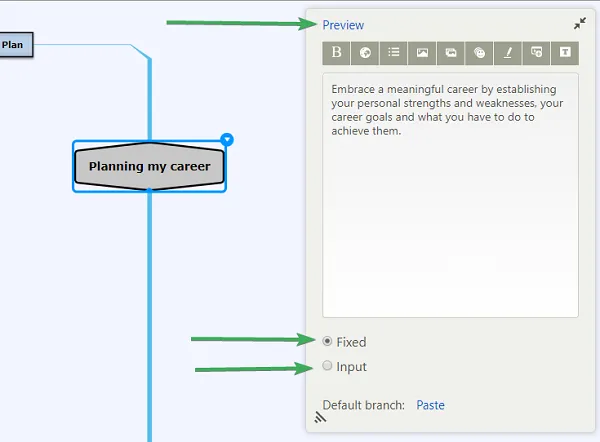This screenshot has height=442, width=600.
Task: Select the pen highlight tool icon
Action: point(508,53)
